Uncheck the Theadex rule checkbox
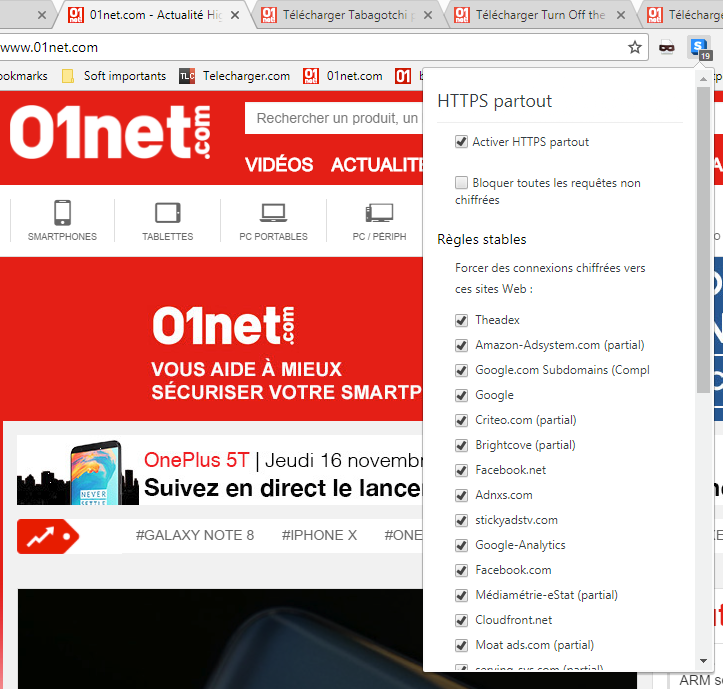Screen dimensions: 723x689 pyautogui.click(x=461, y=320)
